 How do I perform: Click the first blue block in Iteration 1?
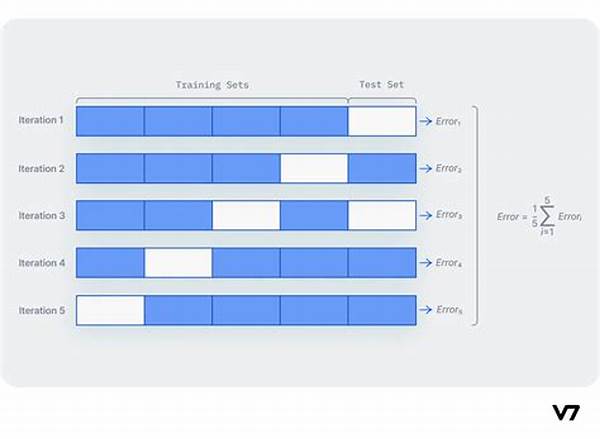point(110,121)
